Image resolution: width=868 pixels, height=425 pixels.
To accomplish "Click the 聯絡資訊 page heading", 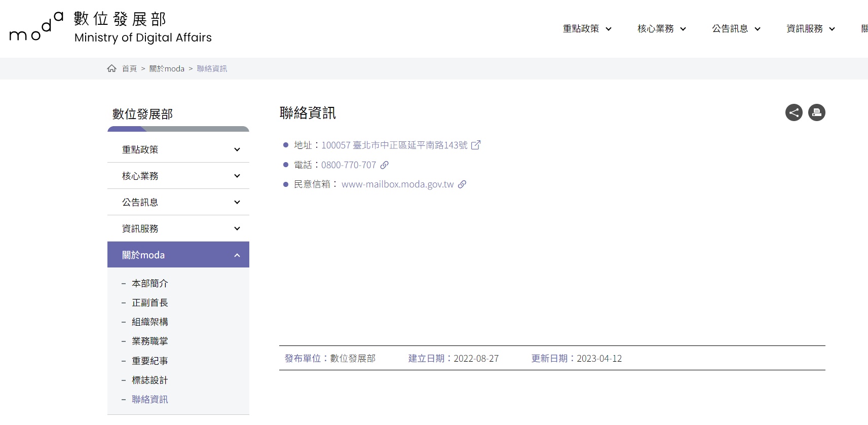I will point(308,113).
